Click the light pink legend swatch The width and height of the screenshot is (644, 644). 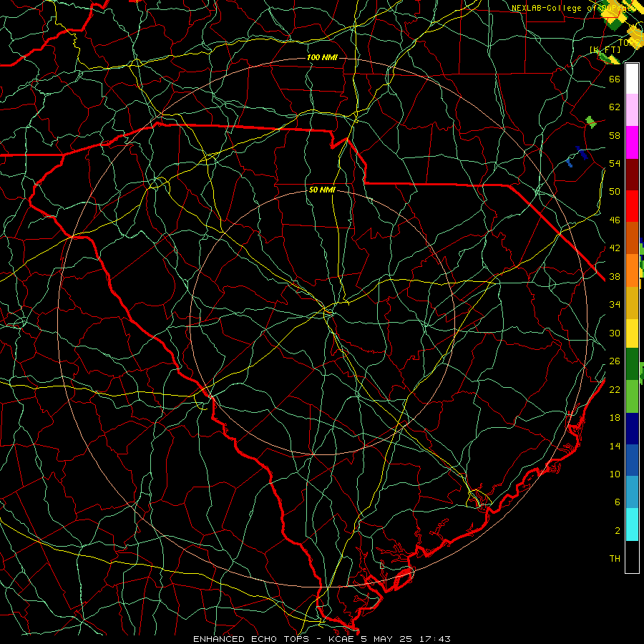coord(632,110)
